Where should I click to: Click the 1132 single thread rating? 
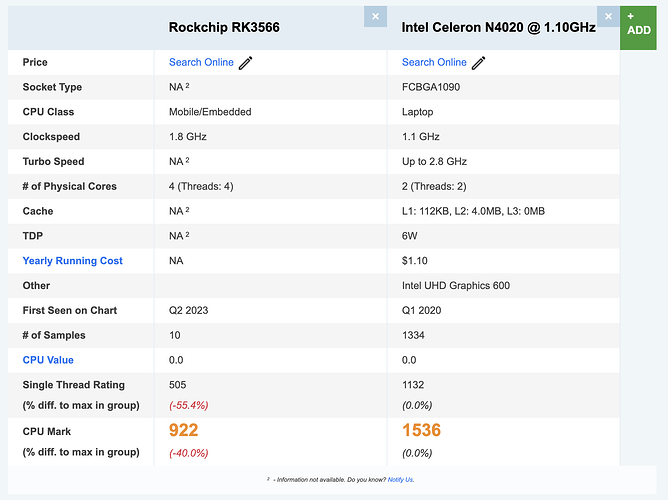(x=413, y=385)
